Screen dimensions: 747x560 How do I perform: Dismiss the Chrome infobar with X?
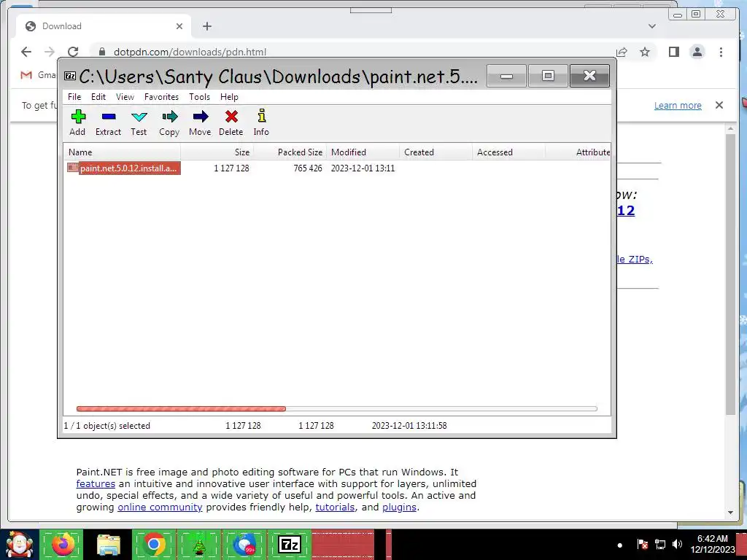point(719,105)
